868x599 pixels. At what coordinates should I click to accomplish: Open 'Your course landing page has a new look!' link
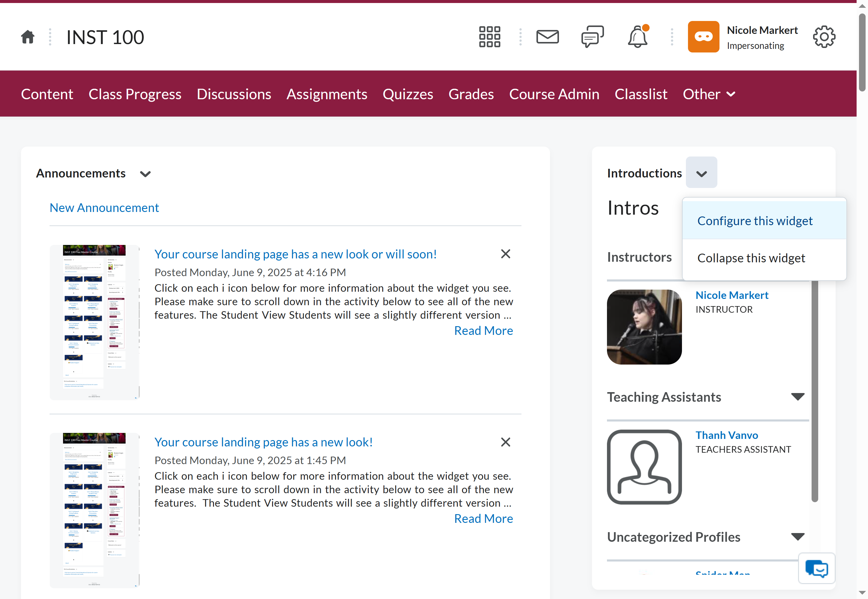pyautogui.click(x=263, y=442)
